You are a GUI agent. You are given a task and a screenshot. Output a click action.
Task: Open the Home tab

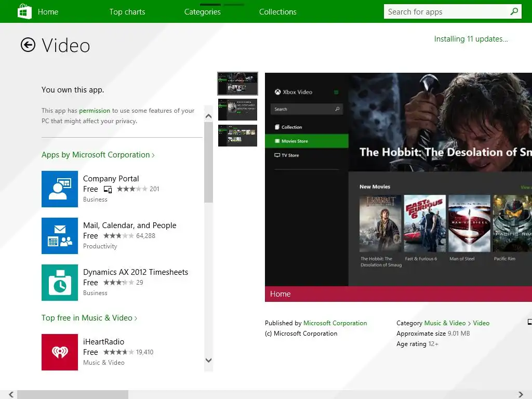48,12
